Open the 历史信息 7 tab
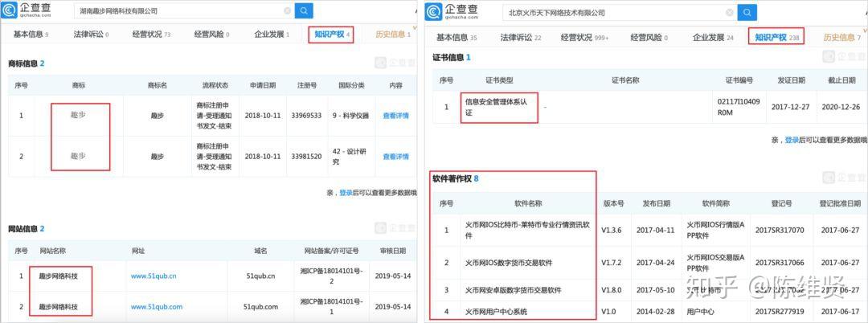This screenshot has height=323, width=868. click(x=842, y=38)
